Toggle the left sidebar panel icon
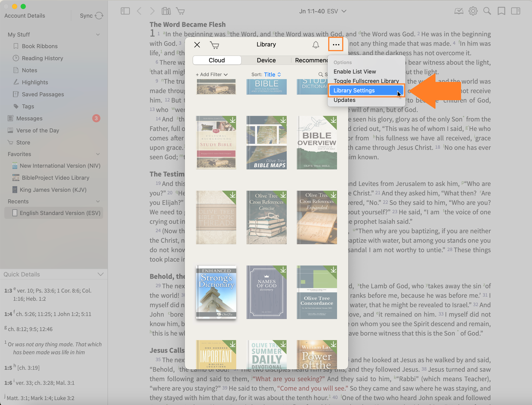 coord(125,11)
